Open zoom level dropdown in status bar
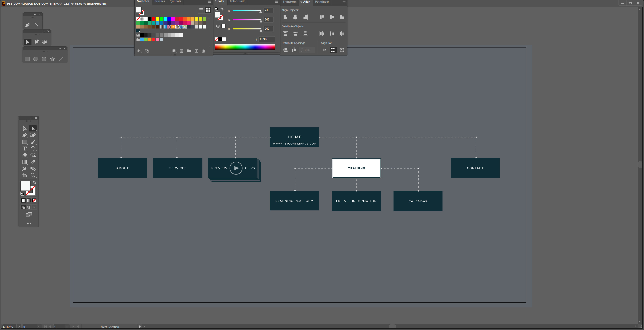Image resolution: width=644 pixels, height=330 pixels. pyautogui.click(x=18, y=327)
